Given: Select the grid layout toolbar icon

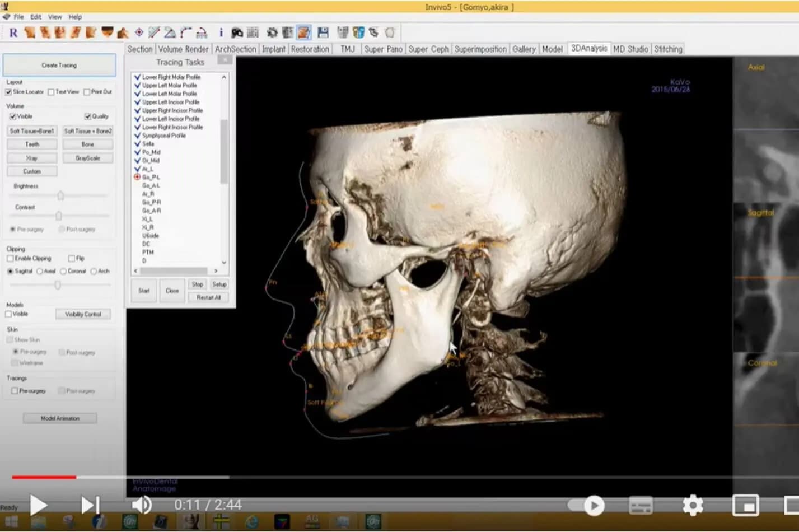Looking at the screenshot, I should [x=253, y=32].
